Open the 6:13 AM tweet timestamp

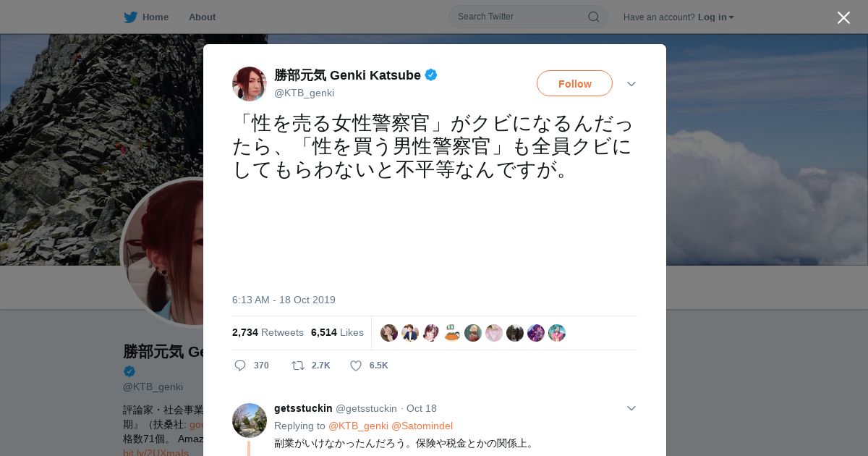pyautogui.click(x=284, y=300)
